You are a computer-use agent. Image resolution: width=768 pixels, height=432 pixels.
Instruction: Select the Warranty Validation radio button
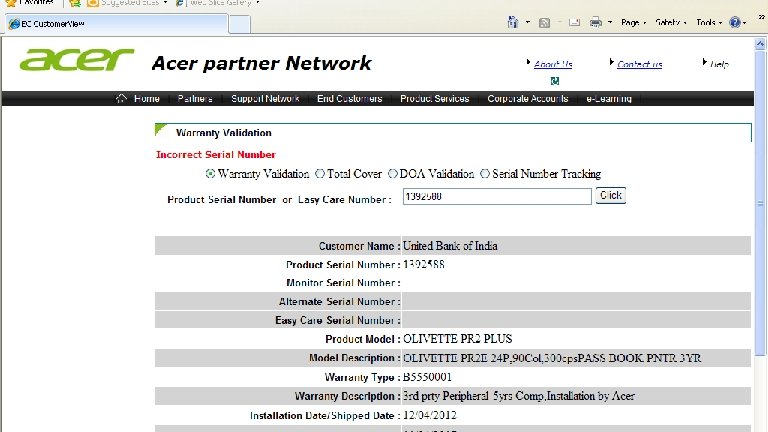210,174
